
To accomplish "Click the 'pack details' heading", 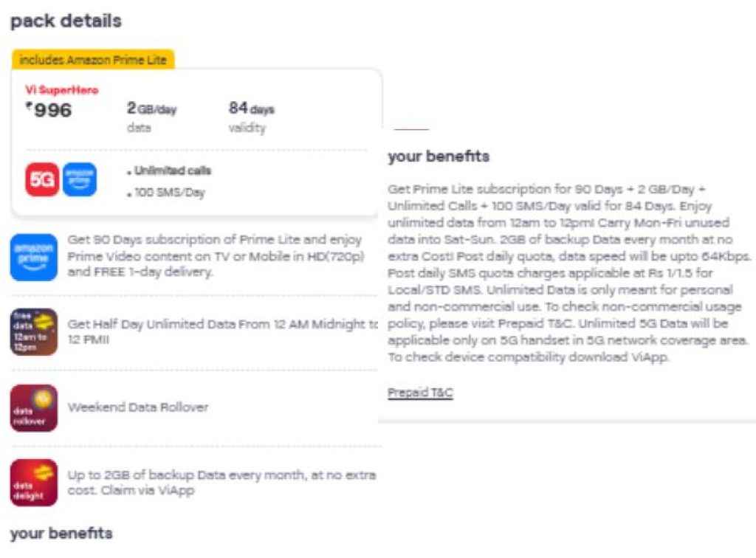I will (x=66, y=21).
